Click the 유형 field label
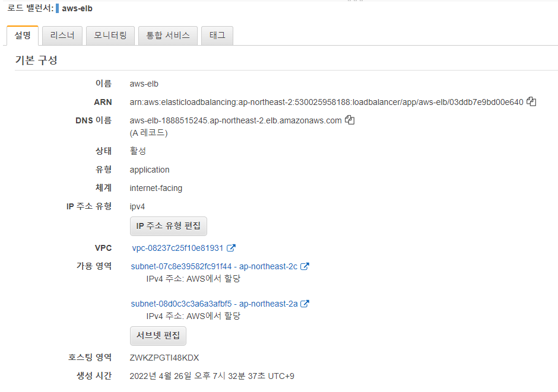This screenshot has height=392, width=558. 103,169
